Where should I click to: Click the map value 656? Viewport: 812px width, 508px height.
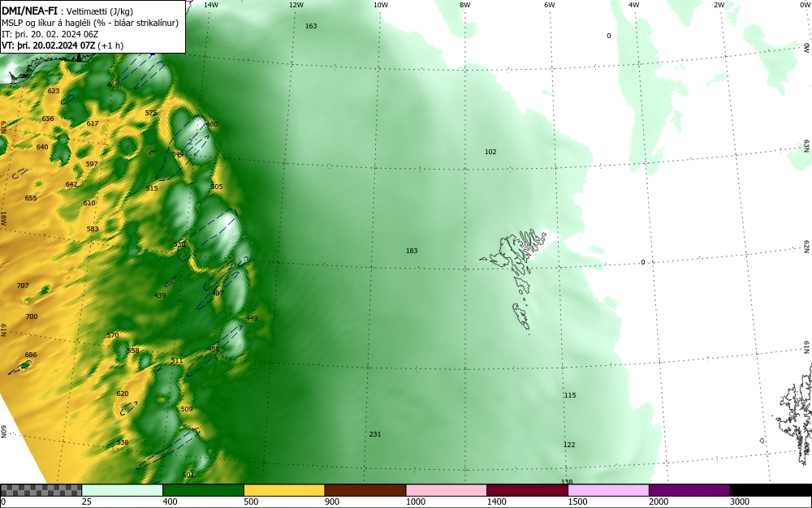click(48, 118)
